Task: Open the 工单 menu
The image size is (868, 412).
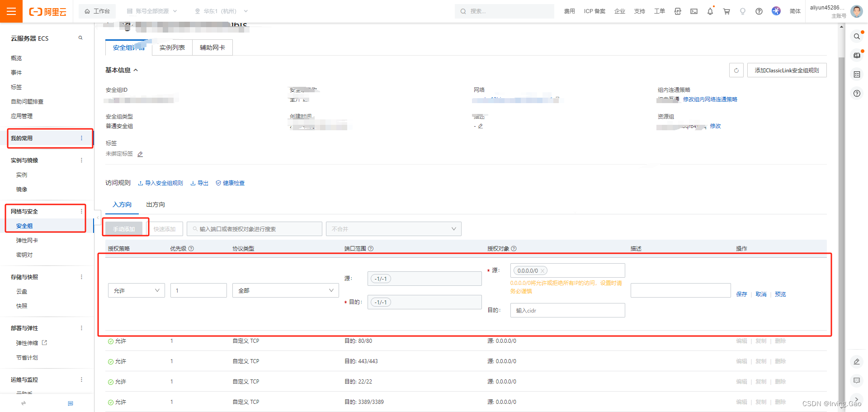Action: point(660,11)
